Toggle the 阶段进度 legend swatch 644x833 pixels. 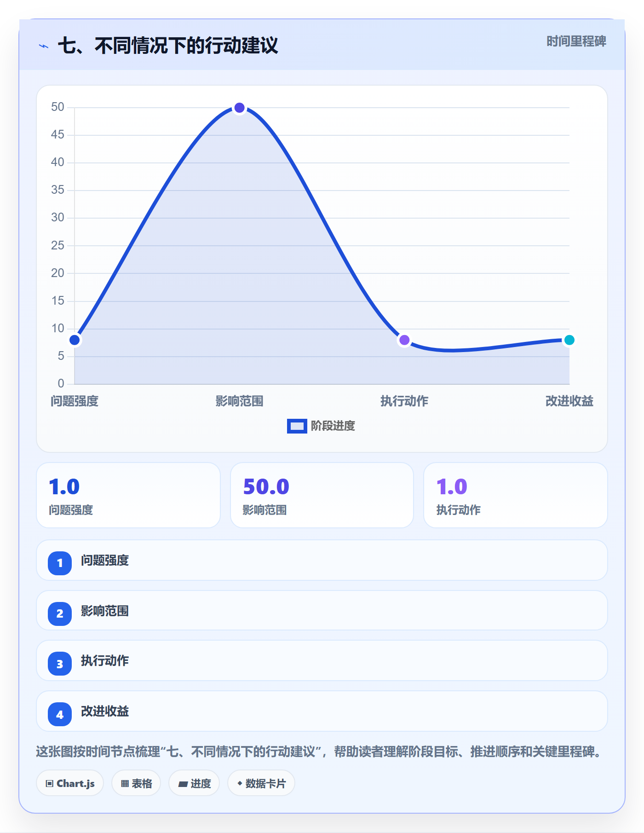[297, 426]
